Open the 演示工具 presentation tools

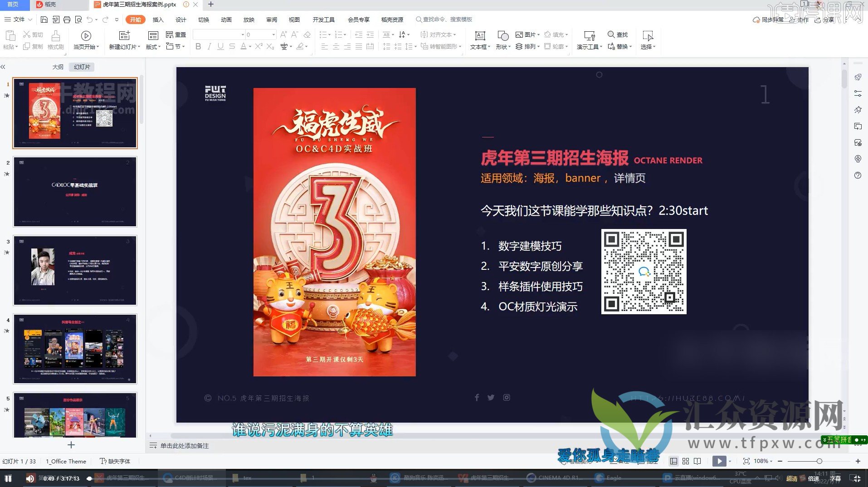pyautogui.click(x=588, y=40)
